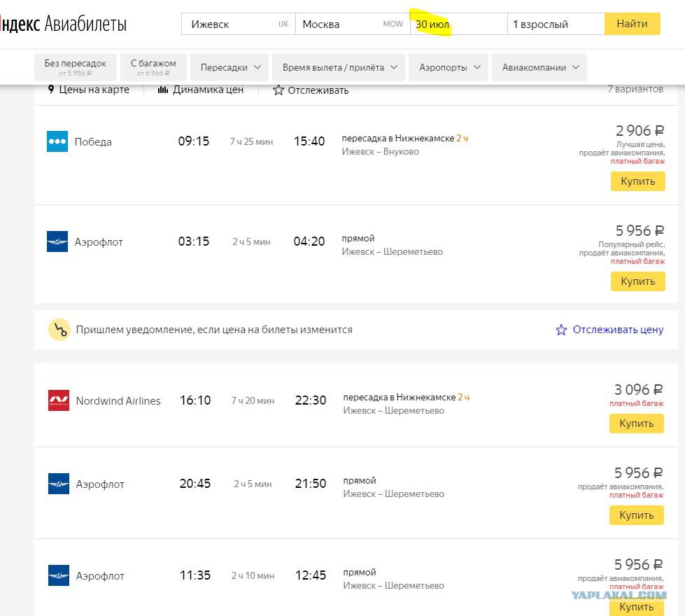The height and width of the screenshot is (616, 685).
Task: Click the Nordwind Airlines name
Action: (x=118, y=401)
